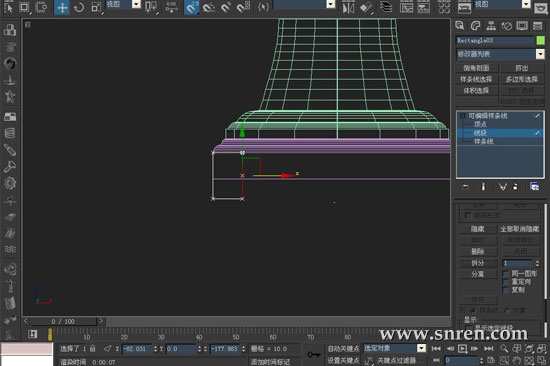
Task: Click the 分离 (Detach) button
Action: click(x=477, y=274)
